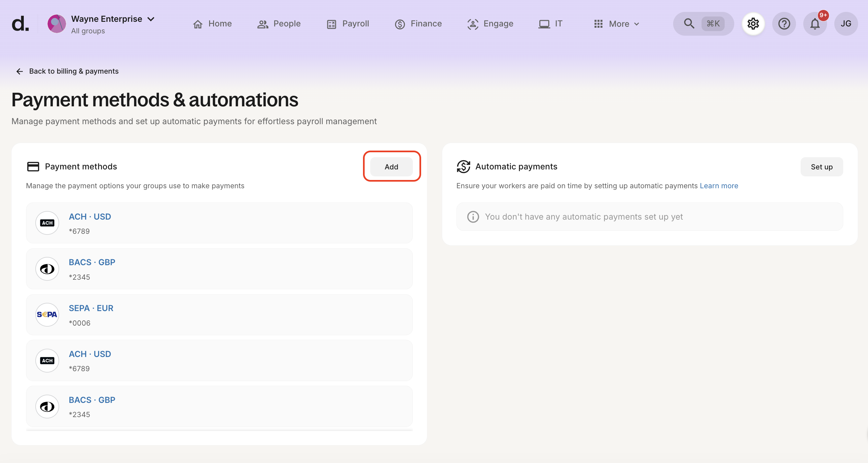Open the settings gear icon
868x463 pixels.
[x=753, y=24]
